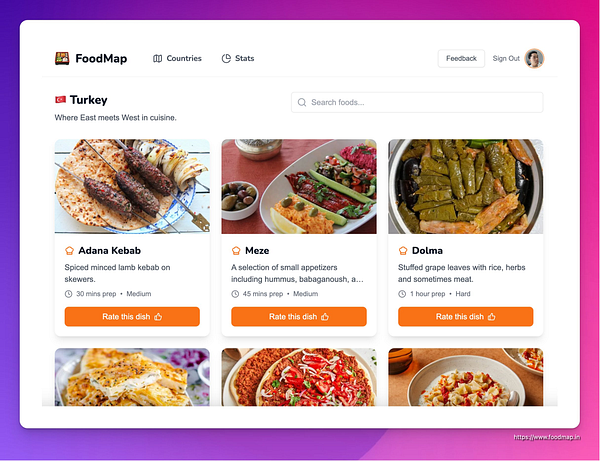The width and height of the screenshot is (600, 461).
Task: Open the Countries menu item
Action: (x=177, y=59)
